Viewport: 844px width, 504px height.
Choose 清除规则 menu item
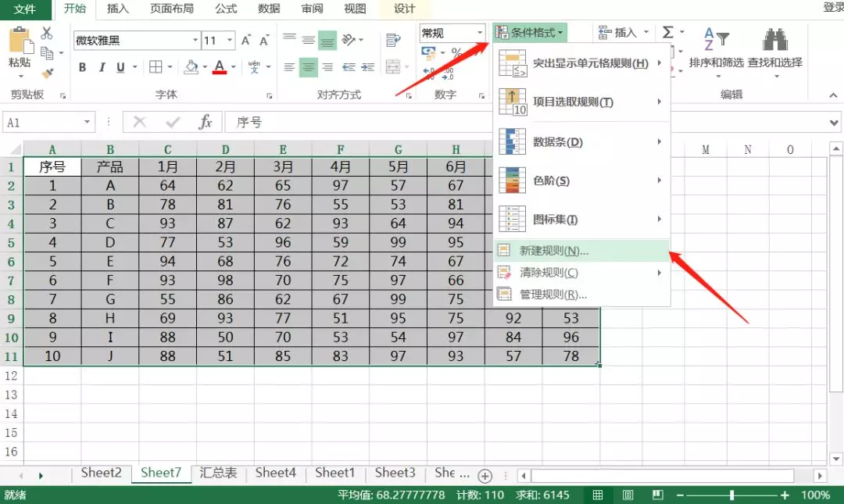[x=581, y=273]
